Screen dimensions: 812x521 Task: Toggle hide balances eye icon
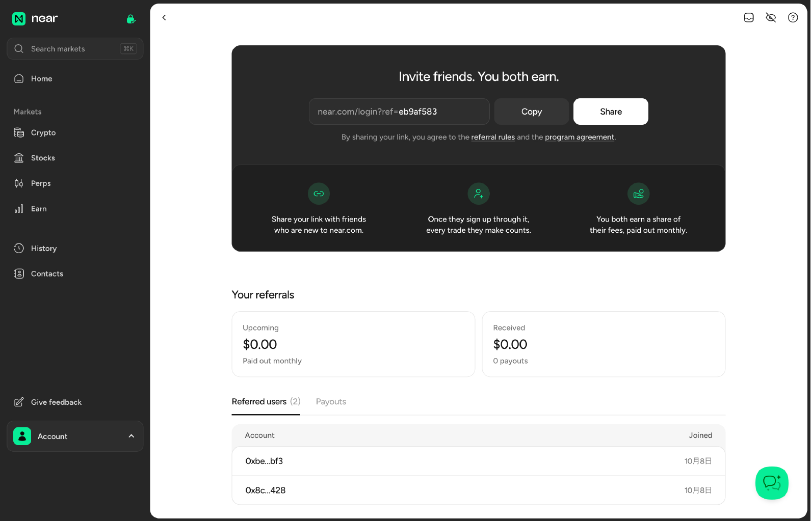(x=771, y=18)
